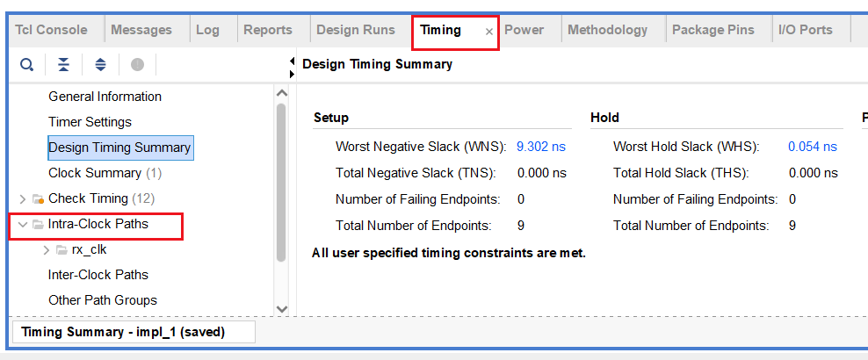
Task: Collapse the Intra-Clock Paths node
Action: point(23,224)
